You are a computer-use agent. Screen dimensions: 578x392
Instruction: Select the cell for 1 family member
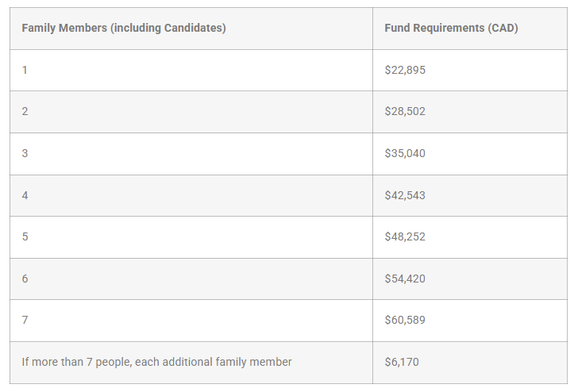(x=25, y=70)
